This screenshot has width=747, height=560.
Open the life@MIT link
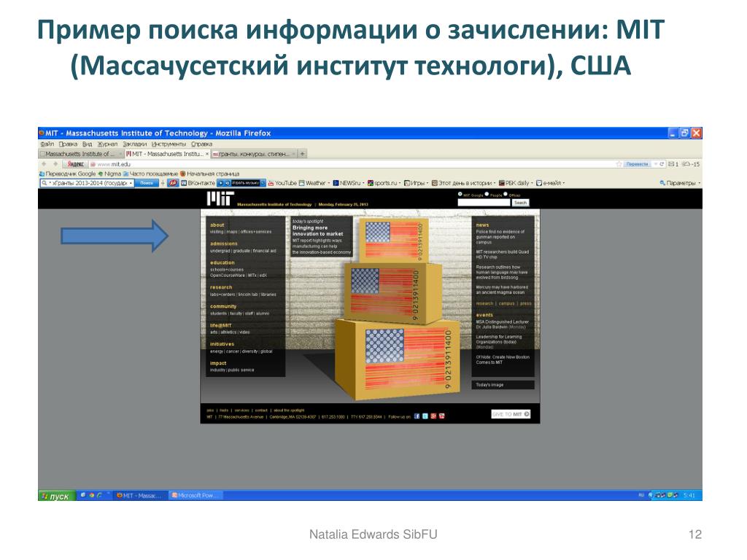[x=220, y=325]
